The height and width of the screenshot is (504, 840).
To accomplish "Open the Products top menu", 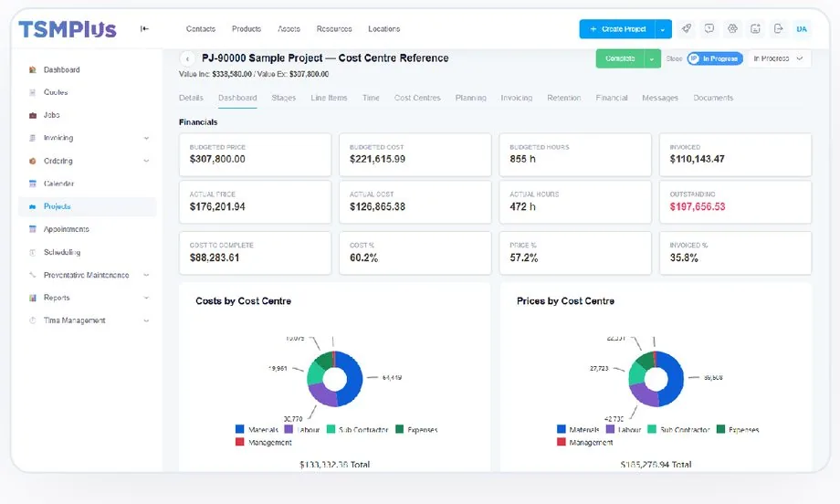I will pyautogui.click(x=247, y=29).
